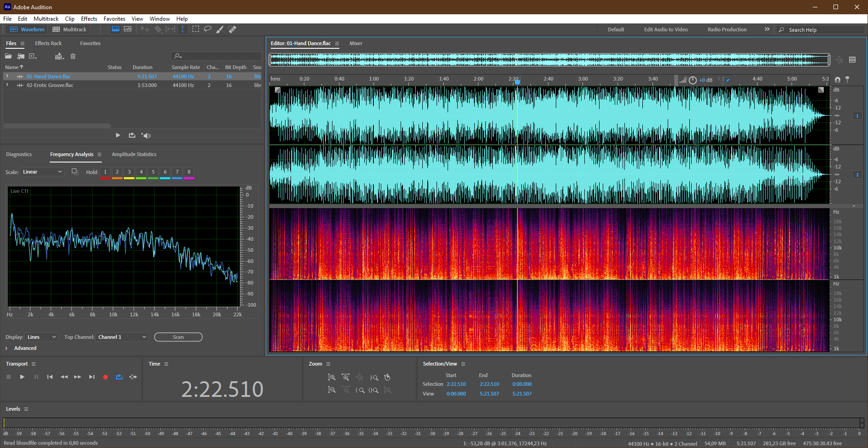Click the Play button in Transport
Screen dimensions: 868x448
(22, 377)
